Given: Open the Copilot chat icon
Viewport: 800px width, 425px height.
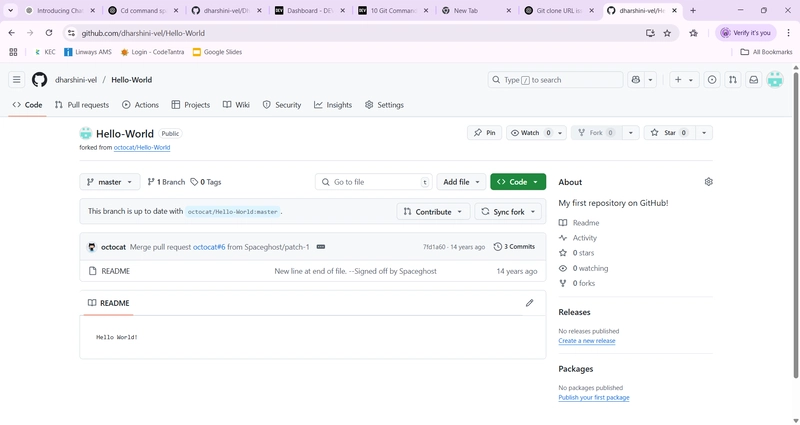Looking at the screenshot, I should tap(636, 80).
